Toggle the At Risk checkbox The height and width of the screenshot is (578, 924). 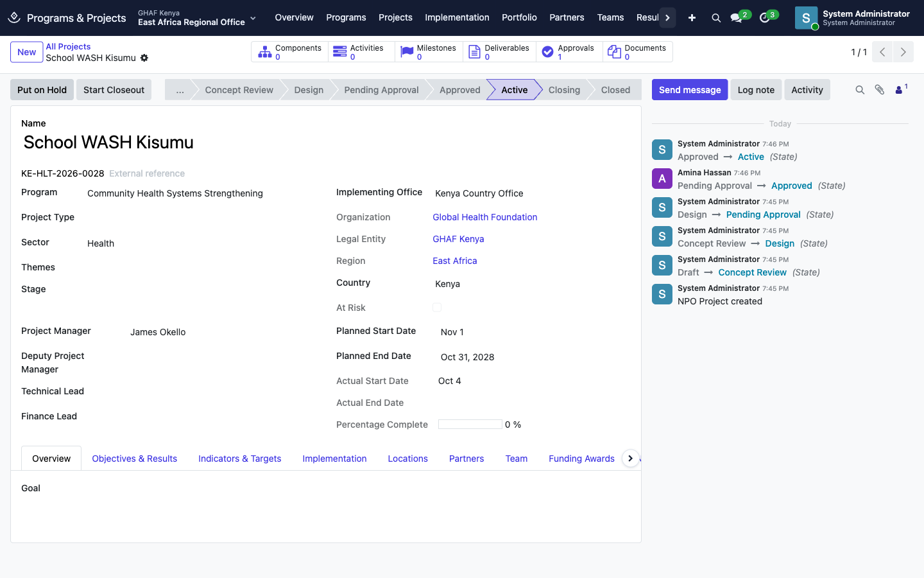click(x=437, y=308)
